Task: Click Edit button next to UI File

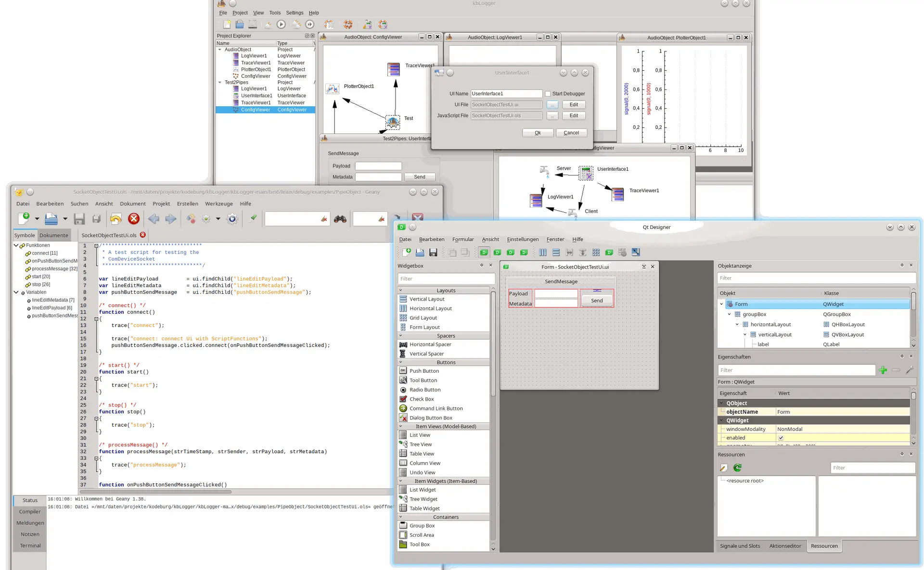Action: [x=574, y=105]
